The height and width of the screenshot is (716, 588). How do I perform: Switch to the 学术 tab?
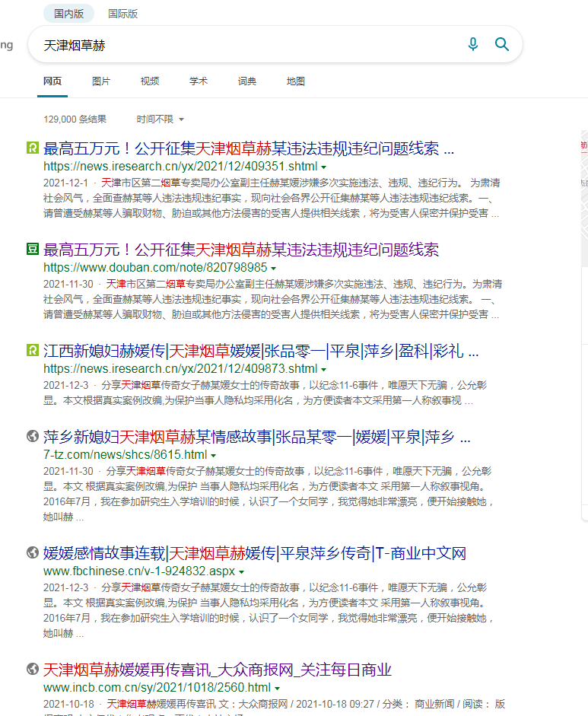198,81
